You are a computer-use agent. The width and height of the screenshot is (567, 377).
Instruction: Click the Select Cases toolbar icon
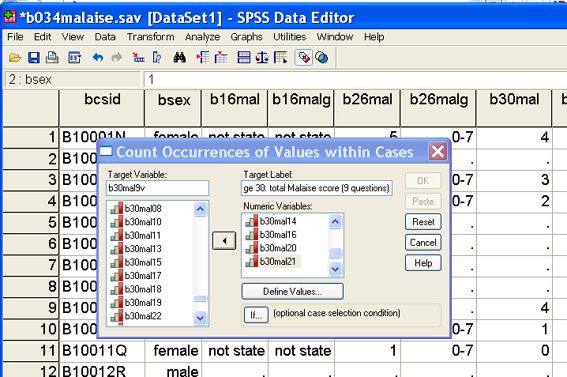281,57
